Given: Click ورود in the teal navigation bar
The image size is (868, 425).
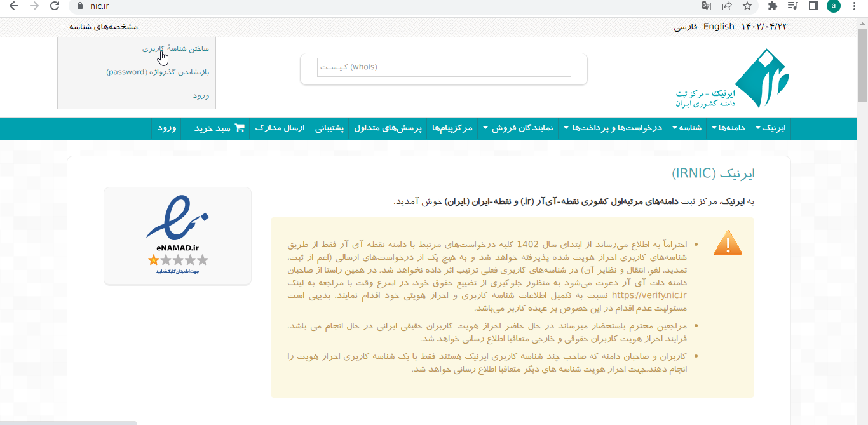Looking at the screenshot, I should click(x=166, y=128).
